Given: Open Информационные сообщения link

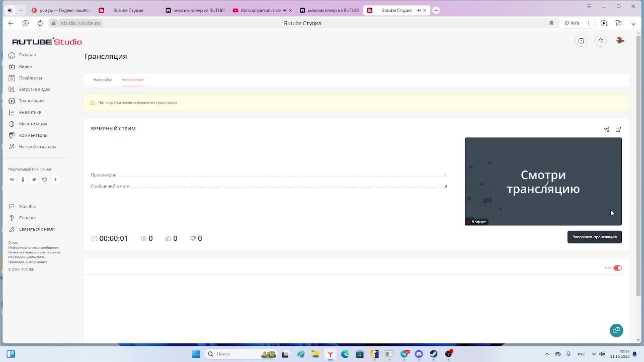Looking at the screenshot, I should [x=34, y=247].
